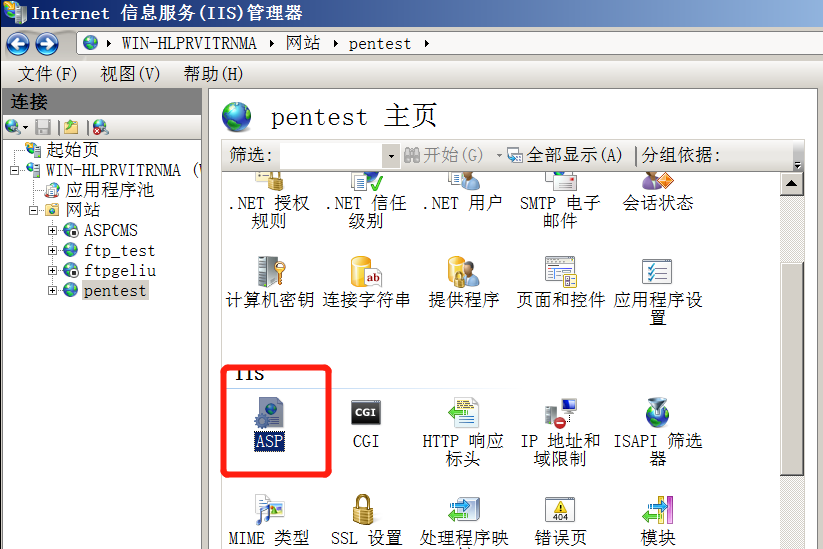Screen dimensions: 823x549
Task: Click 网站 in the address breadcrumb
Action: coord(303,43)
